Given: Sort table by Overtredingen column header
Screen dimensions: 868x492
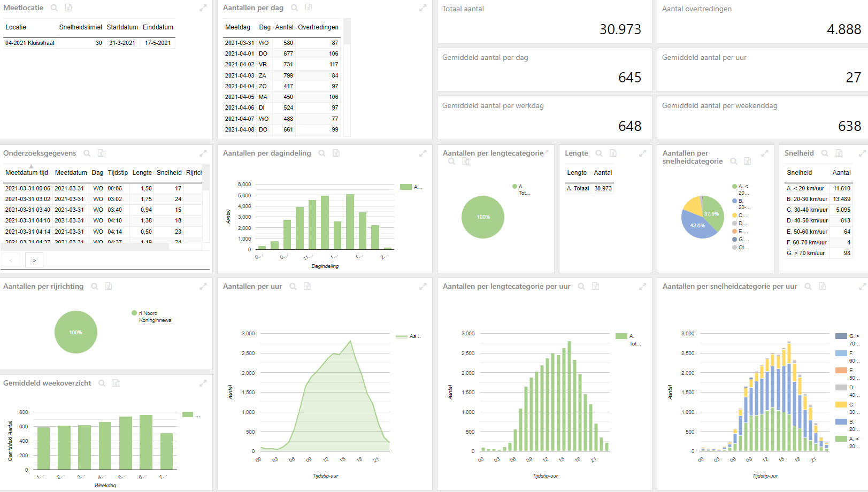Looking at the screenshot, I should pyautogui.click(x=318, y=27).
